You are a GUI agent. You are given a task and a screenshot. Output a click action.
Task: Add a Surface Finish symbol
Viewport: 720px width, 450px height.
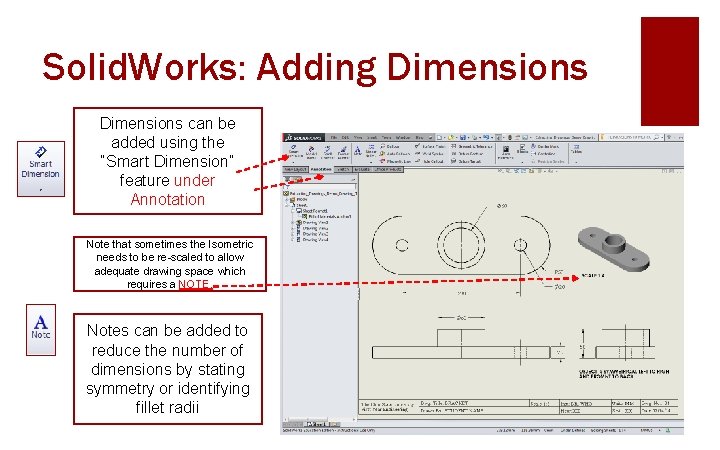(429, 146)
